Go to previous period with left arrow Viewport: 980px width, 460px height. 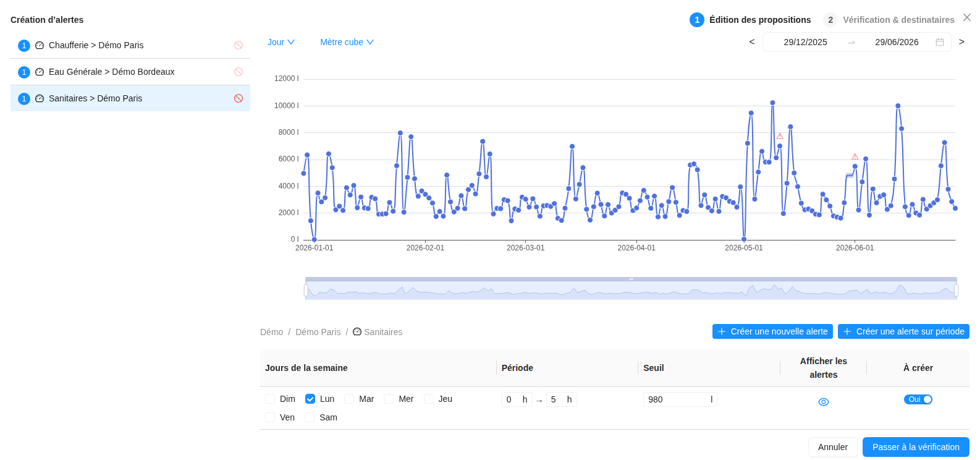pyautogui.click(x=752, y=42)
